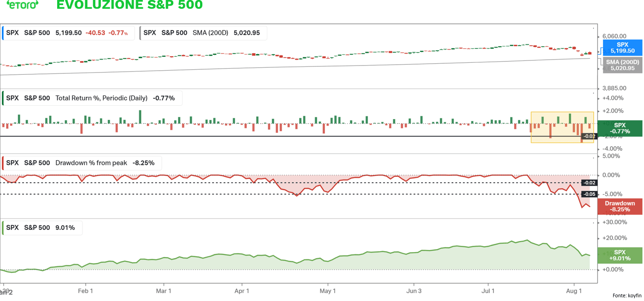Select the Total Return %, Periodic (Daily) legend
Image resolution: width=644 pixels, height=301 pixels.
tap(92, 98)
